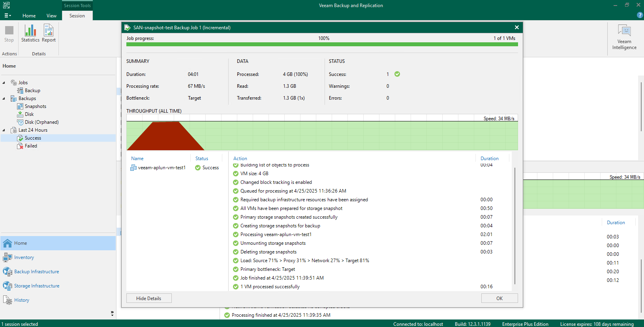Sort by the Name column header
644x327 pixels.
pyautogui.click(x=137, y=159)
